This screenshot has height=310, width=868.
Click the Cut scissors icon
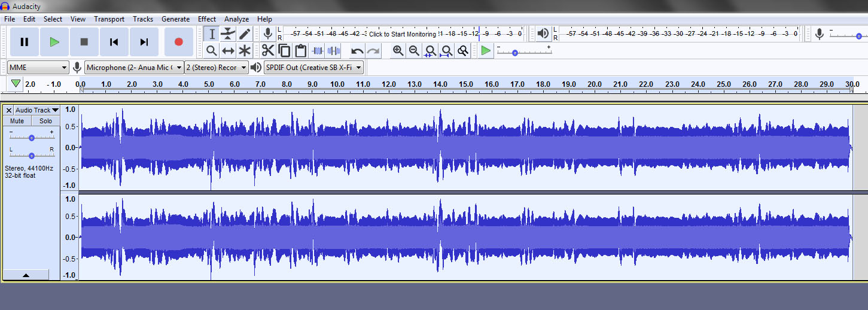[x=268, y=51]
